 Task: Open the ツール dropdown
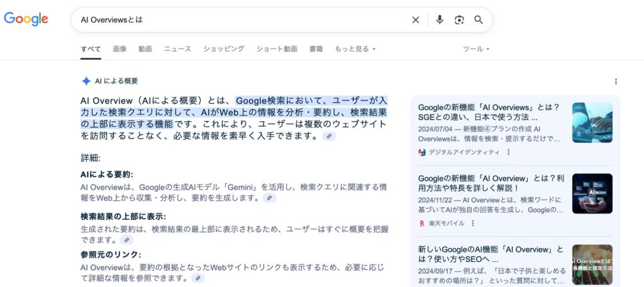tap(477, 49)
